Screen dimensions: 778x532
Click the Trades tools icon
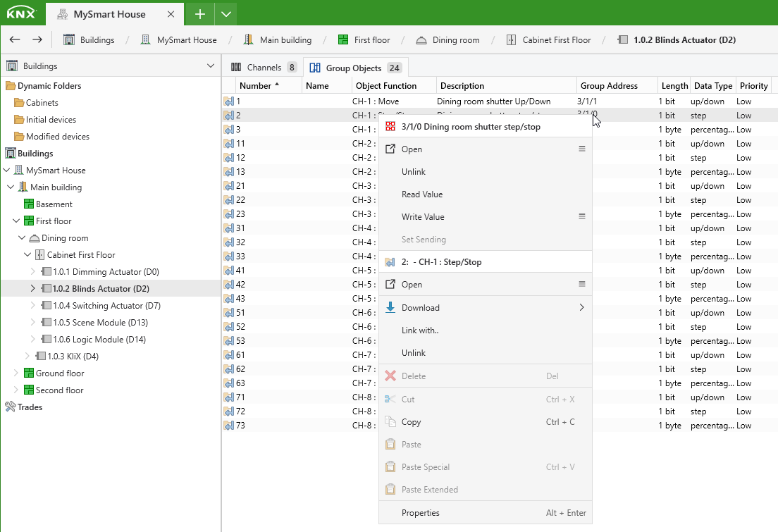tap(11, 407)
